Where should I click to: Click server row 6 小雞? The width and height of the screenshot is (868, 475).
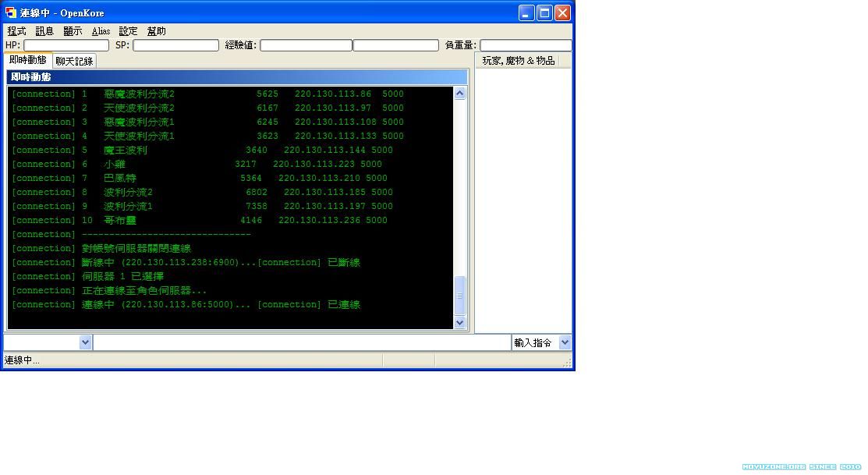click(x=197, y=165)
